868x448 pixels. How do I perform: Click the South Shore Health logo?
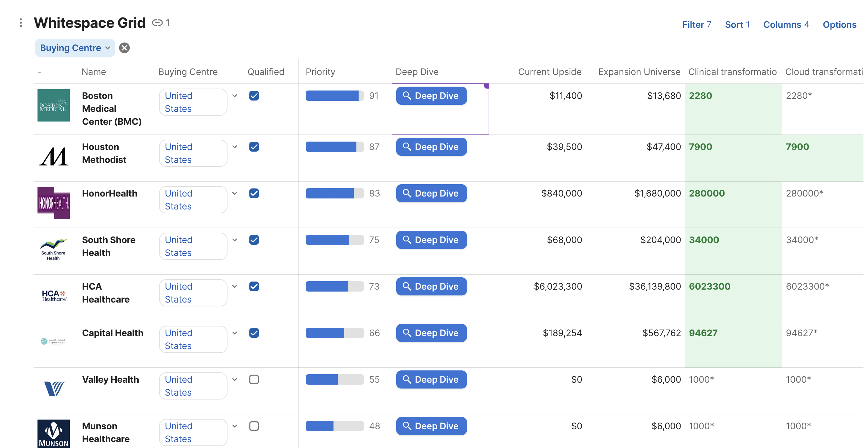[53, 250]
